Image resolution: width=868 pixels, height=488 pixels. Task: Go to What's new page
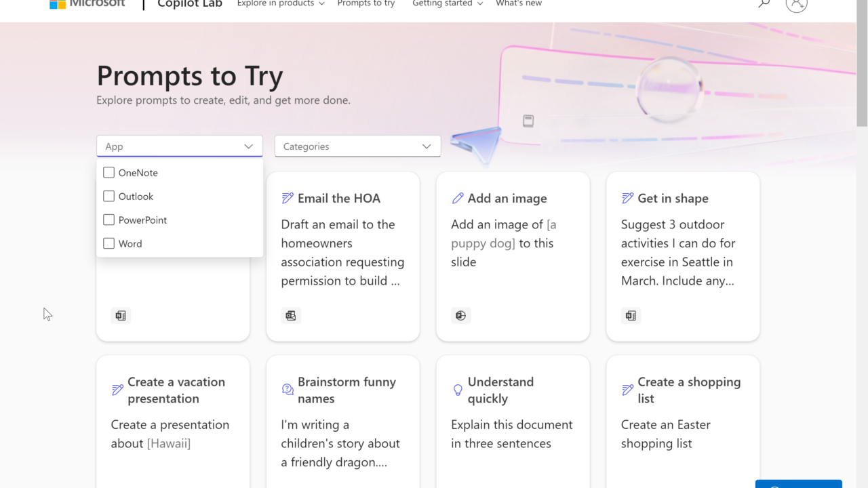pyautogui.click(x=519, y=4)
